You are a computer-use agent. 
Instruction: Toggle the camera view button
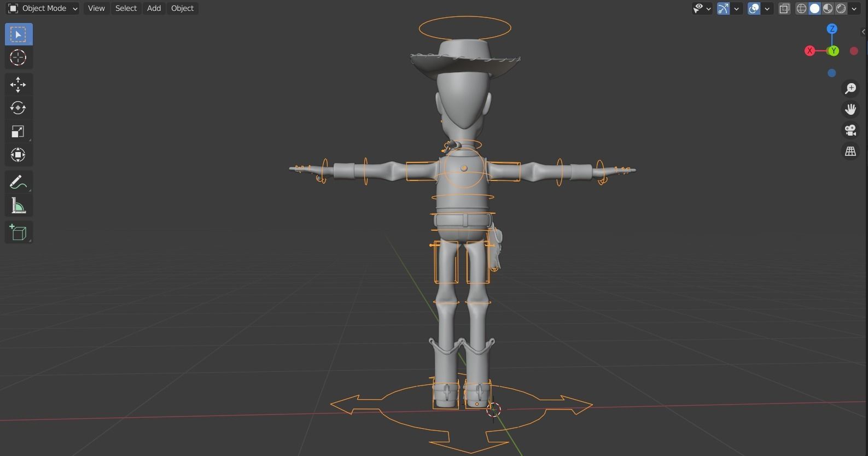pos(850,130)
